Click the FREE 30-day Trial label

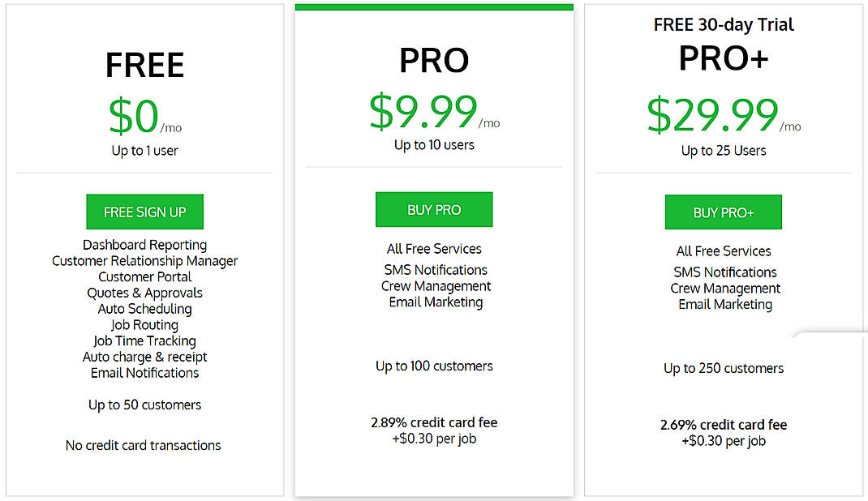[723, 24]
